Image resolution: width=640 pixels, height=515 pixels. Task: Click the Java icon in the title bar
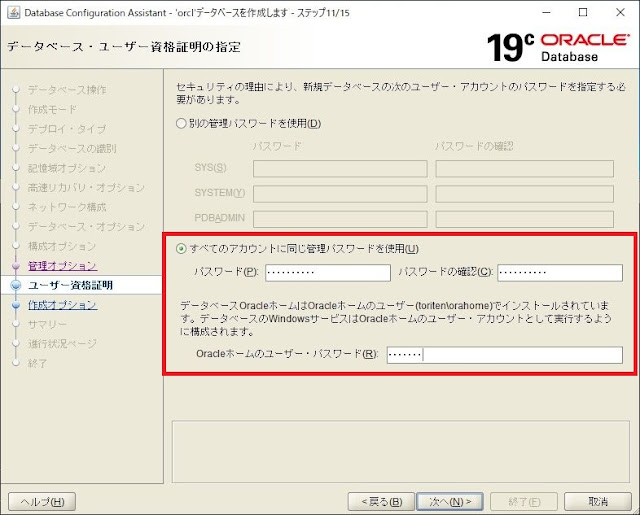[x=13, y=12]
